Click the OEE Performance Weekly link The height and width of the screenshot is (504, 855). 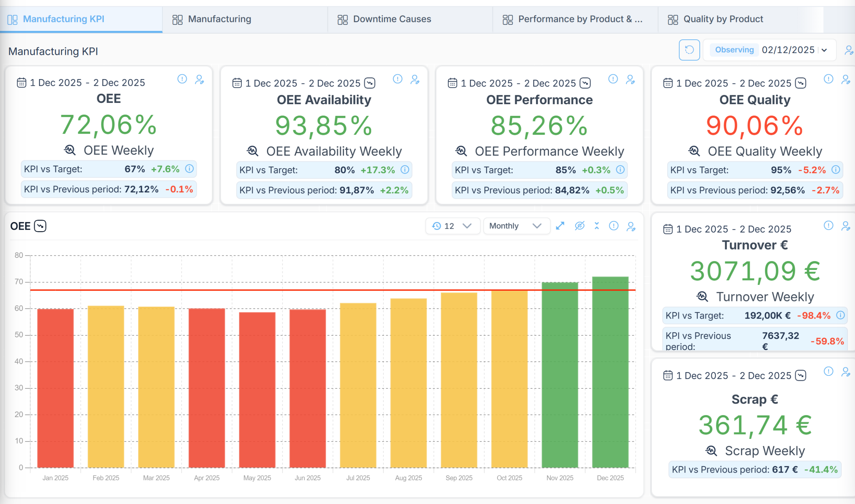click(549, 151)
